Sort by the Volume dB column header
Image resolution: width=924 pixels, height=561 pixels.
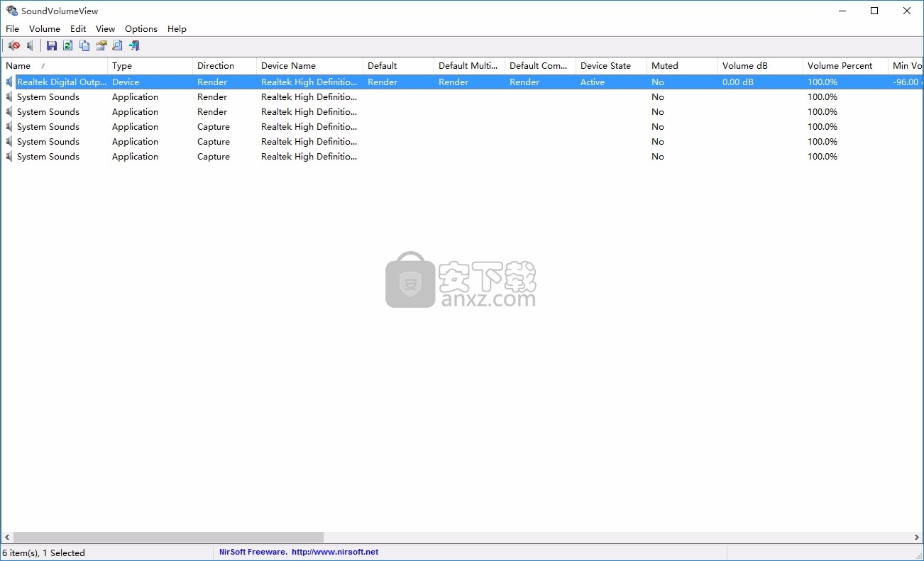[760, 65]
